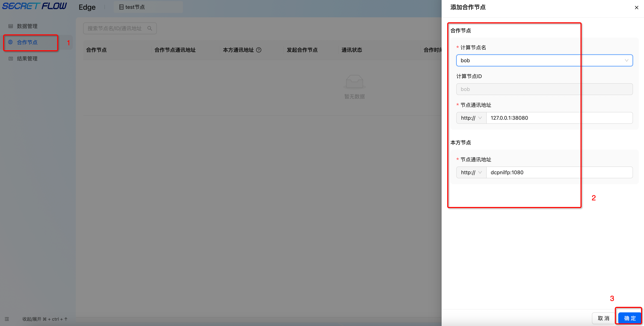644x326 pixels.
Task: Click the 取消 button
Action: click(603, 318)
